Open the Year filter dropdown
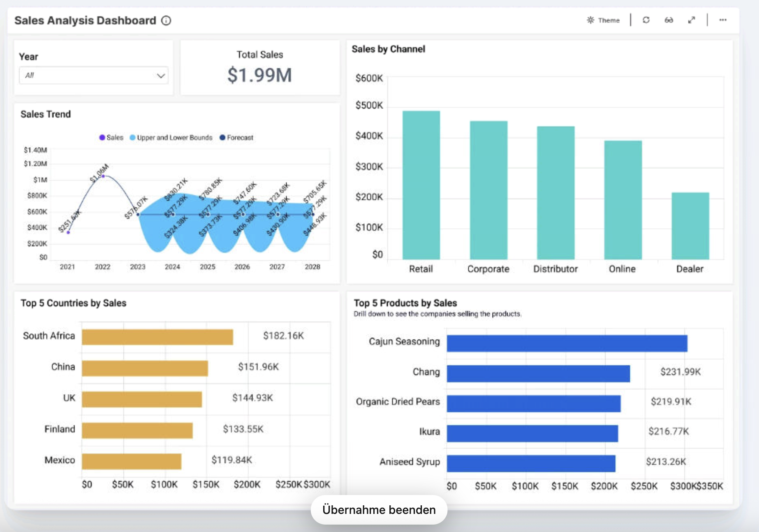The image size is (759, 532). coord(94,75)
